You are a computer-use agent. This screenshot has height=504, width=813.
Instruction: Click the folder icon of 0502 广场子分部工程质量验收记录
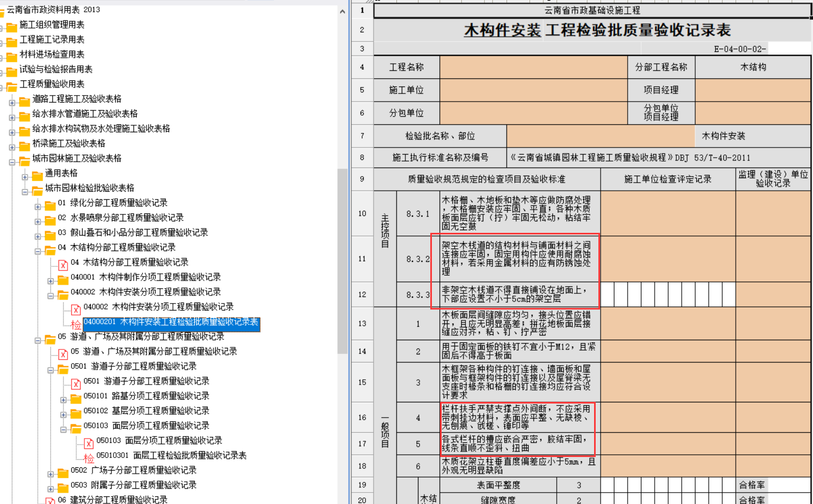63,473
